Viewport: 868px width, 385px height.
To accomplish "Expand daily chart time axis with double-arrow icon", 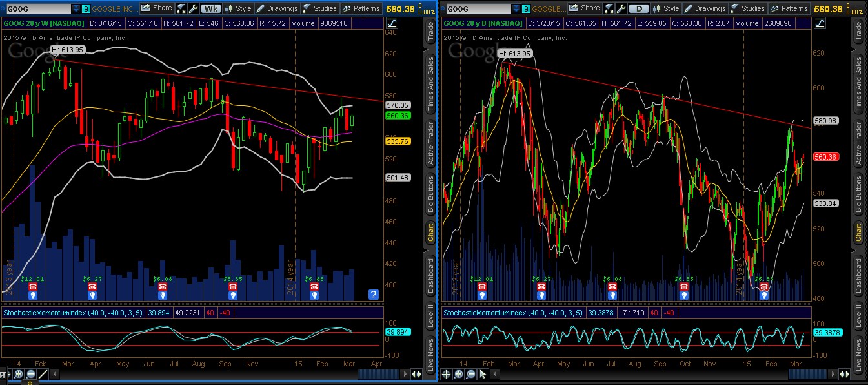I will pos(844,374).
